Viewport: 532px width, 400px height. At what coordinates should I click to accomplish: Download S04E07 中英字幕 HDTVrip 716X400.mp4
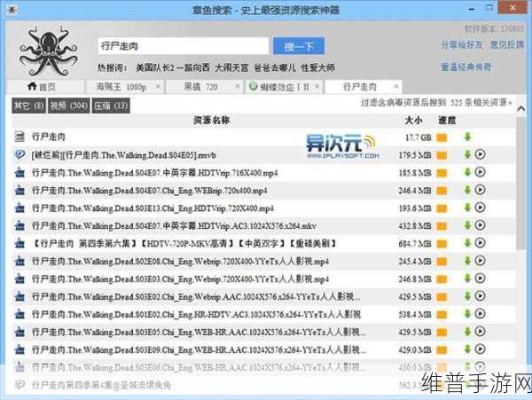[467, 172]
